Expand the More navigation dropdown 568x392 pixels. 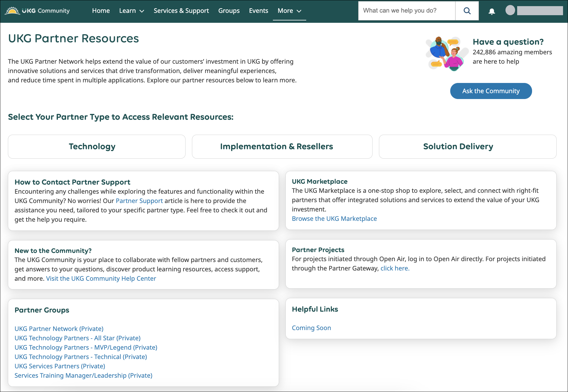click(x=289, y=11)
